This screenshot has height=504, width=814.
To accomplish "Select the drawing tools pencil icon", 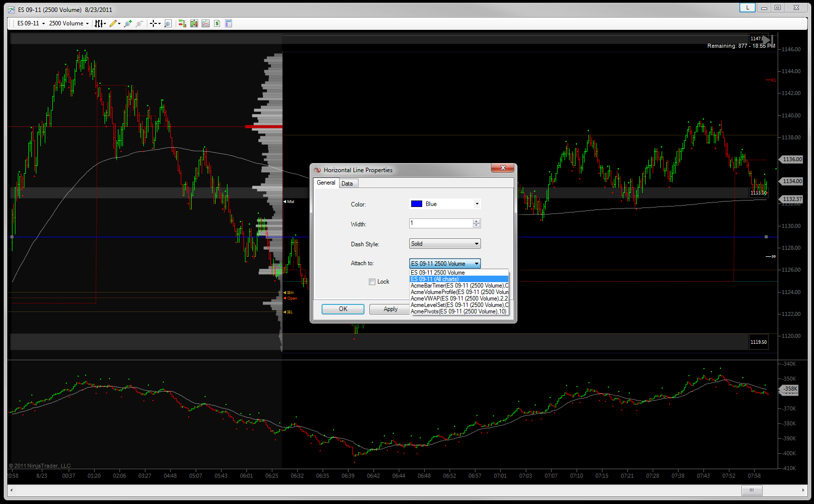I will 113,23.
